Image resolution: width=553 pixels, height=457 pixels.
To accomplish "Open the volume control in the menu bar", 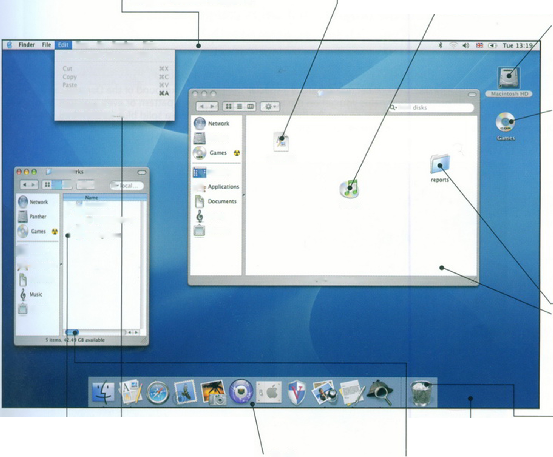I will 466,45.
